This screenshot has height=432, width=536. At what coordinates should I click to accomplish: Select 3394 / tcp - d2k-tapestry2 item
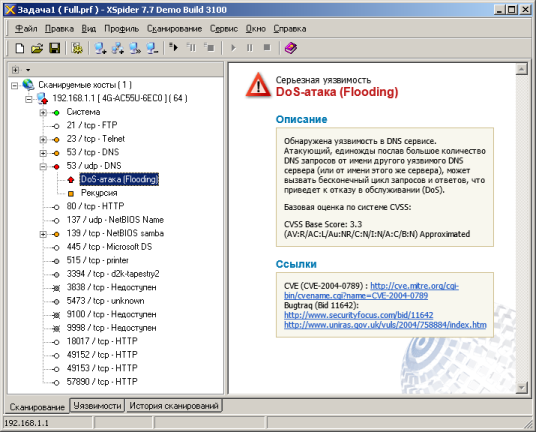[x=113, y=274]
